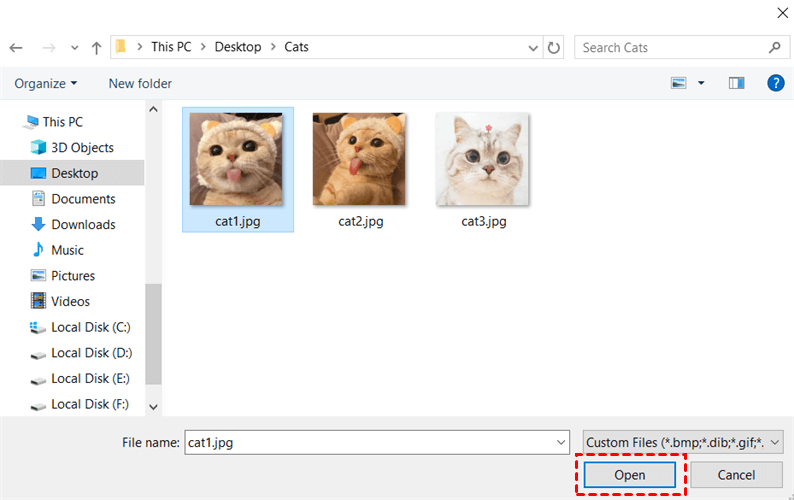Open the Custom Files type dropdown
Screen dimensions: 794x500
[x=683, y=442]
